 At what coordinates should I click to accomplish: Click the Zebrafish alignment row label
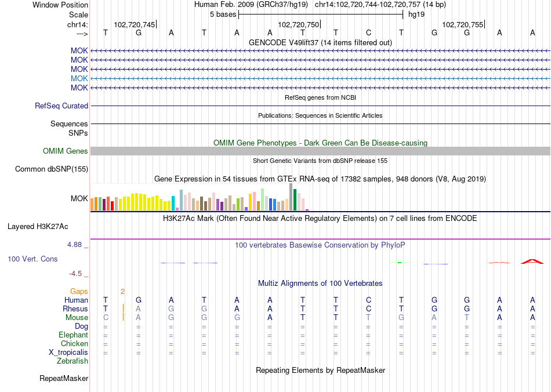(x=72, y=361)
